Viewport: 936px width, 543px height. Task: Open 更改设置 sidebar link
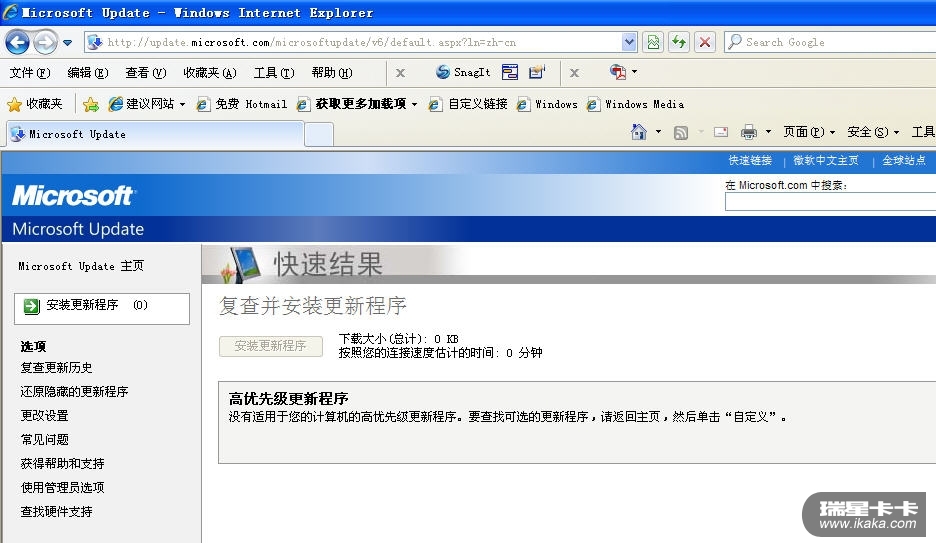tap(45, 415)
